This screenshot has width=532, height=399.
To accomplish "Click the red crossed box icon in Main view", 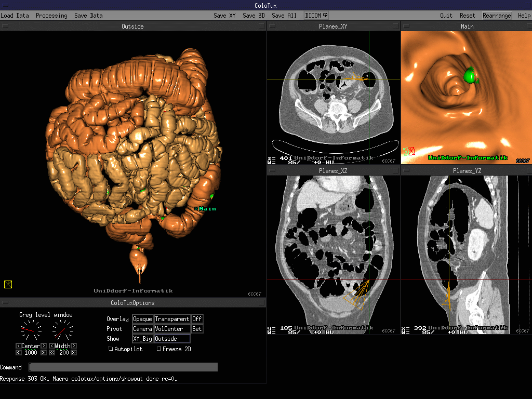I will (412, 151).
